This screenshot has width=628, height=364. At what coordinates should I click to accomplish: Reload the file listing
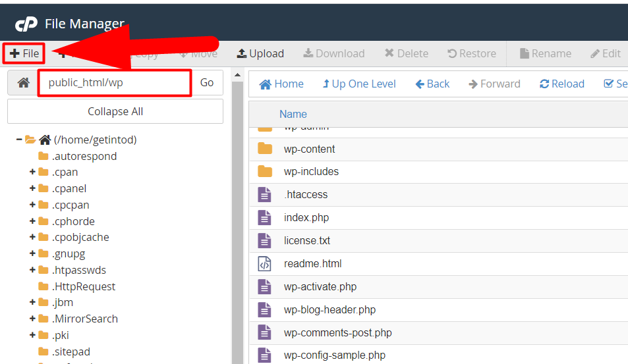pyautogui.click(x=562, y=84)
